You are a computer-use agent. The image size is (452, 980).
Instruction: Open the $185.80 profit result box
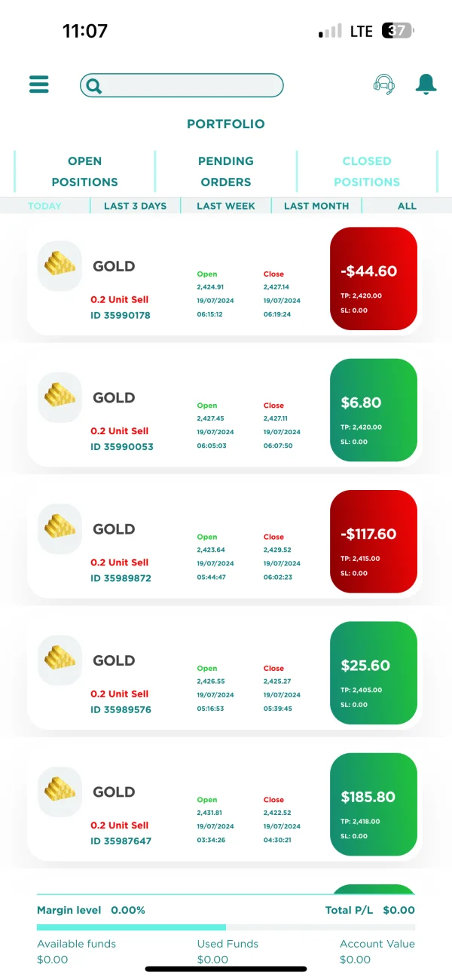pyautogui.click(x=374, y=804)
